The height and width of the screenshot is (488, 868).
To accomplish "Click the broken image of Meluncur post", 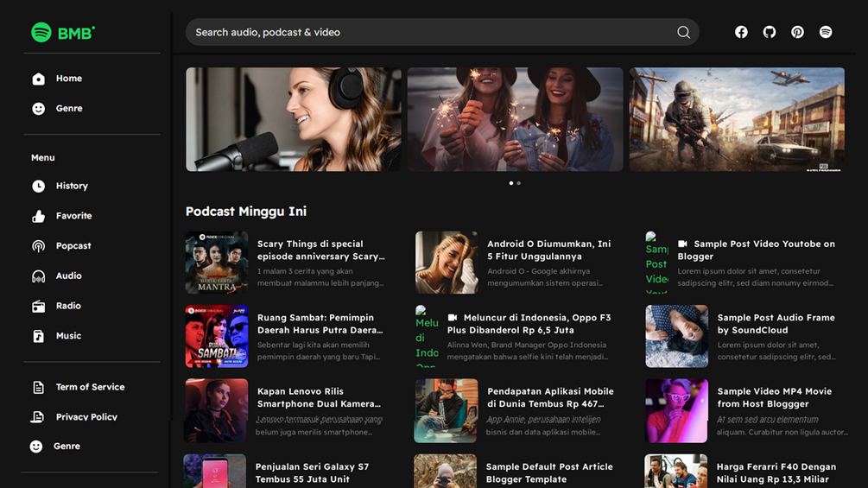I will coord(427,336).
